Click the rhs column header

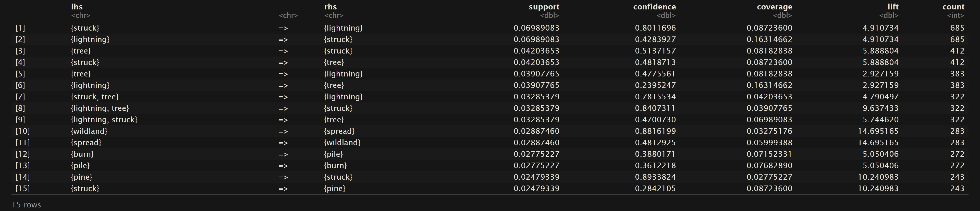330,7
